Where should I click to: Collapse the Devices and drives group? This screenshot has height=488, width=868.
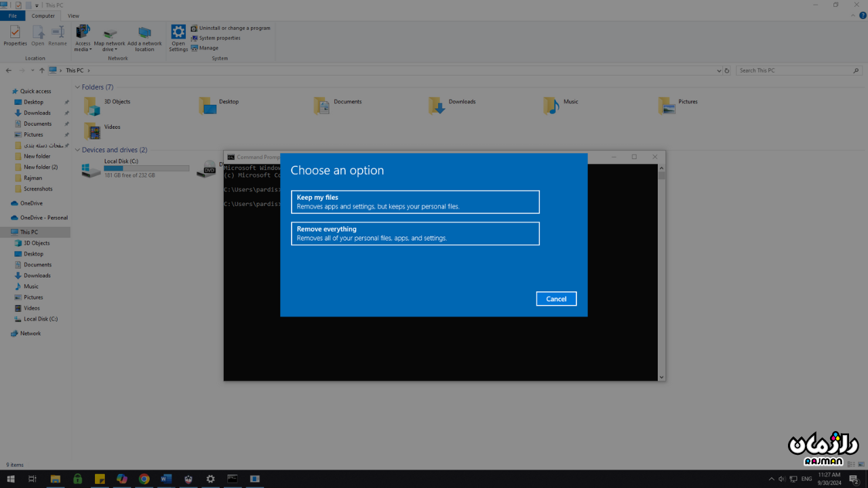point(77,150)
